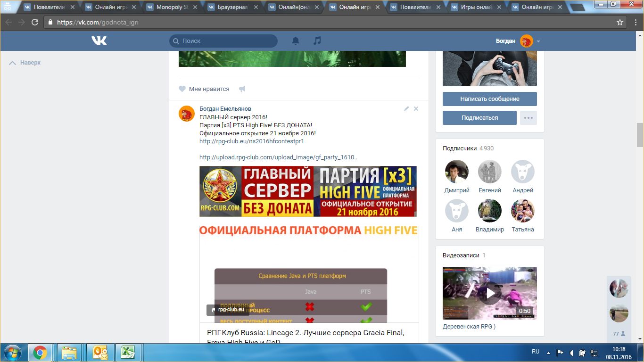
Task: Click the VK logo home icon
Action: pos(99,41)
